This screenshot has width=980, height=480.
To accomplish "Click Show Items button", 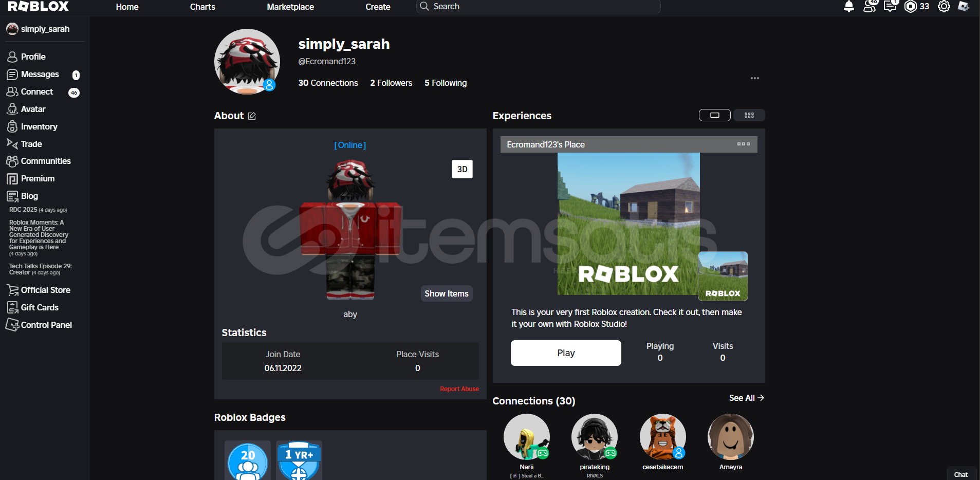I will 447,293.
